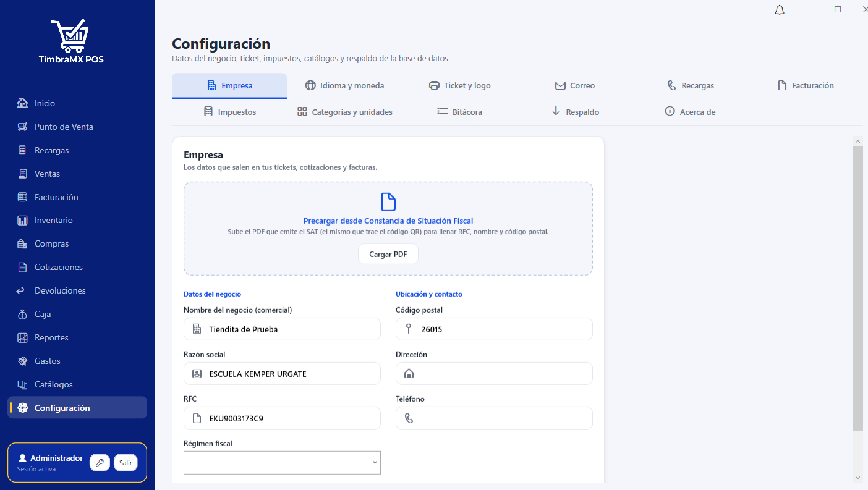Open the Categorías y unidades tab
The height and width of the screenshot is (490, 868).
pyautogui.click(x=344, y=112)
